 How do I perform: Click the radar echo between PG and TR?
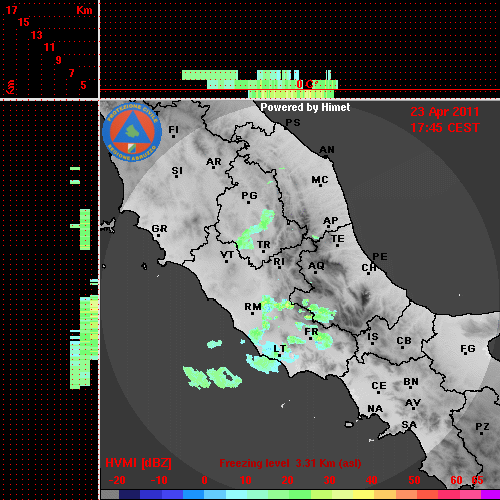coord(256,230)
